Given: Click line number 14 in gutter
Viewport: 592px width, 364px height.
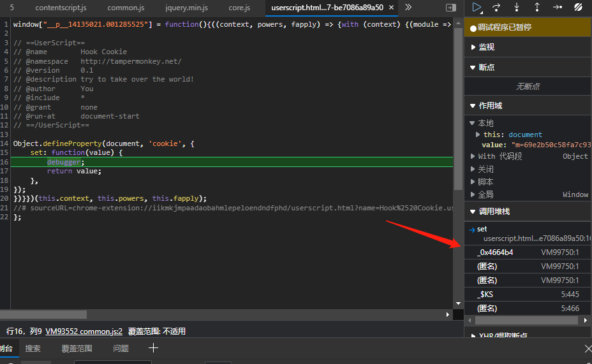Looking at the screenshot, I should pyautogui.click(x=4, y=143).
